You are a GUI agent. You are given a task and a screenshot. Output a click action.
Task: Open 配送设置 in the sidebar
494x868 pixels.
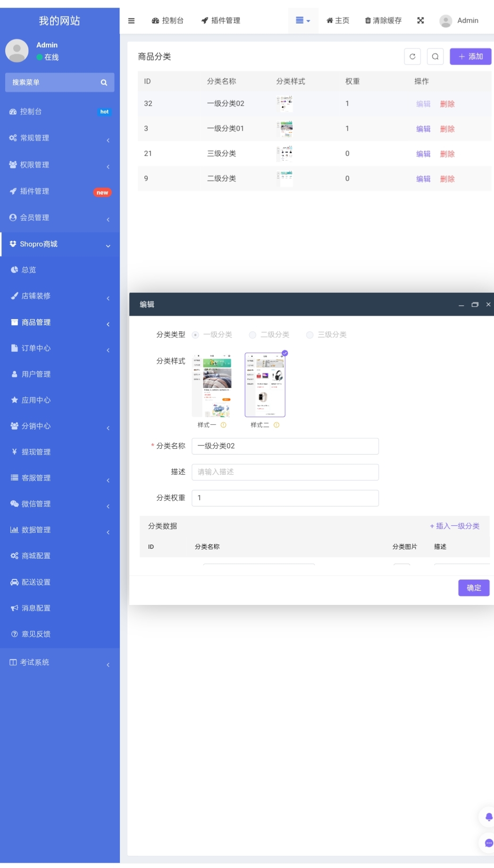(60, 582)
